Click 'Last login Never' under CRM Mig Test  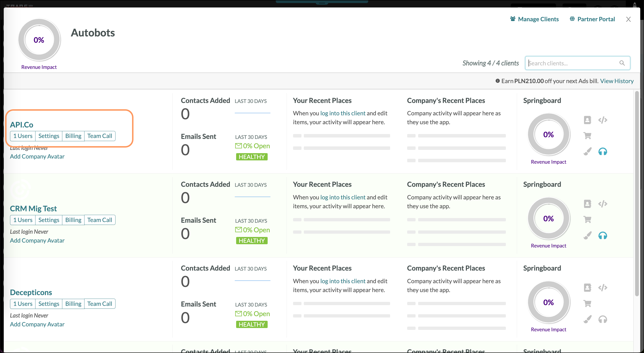point(29,232)
